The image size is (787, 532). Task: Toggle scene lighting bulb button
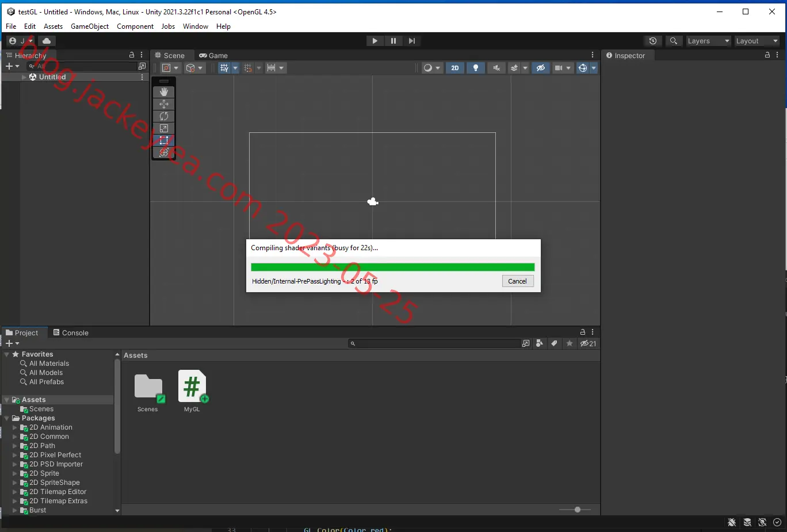click(476, 68)
